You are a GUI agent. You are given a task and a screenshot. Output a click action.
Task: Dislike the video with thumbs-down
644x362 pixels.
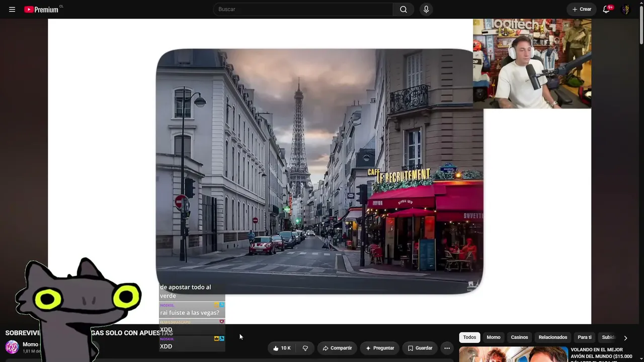[305, 348]
